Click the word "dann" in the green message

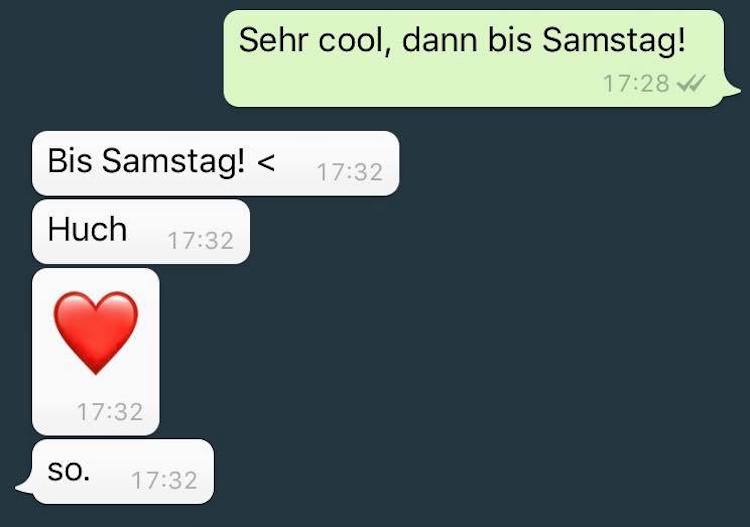(x=440, y=40)
